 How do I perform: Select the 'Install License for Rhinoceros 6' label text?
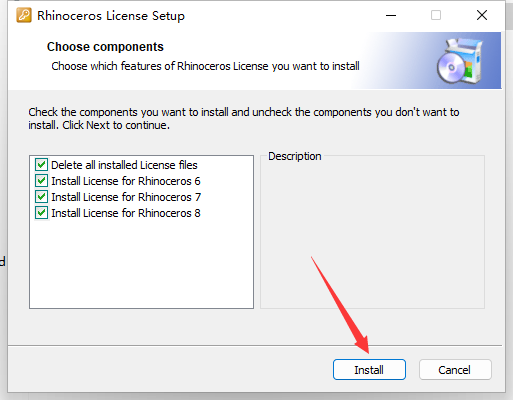click(126, 181)
